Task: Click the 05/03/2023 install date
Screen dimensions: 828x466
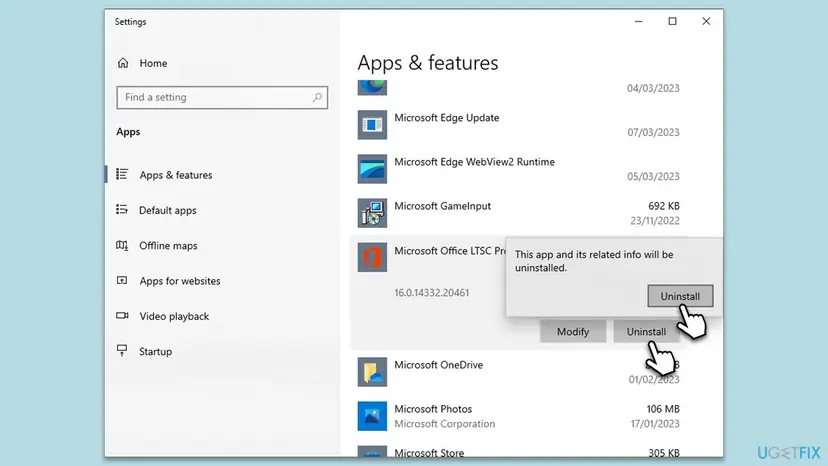Action: (x=653, y=176)
